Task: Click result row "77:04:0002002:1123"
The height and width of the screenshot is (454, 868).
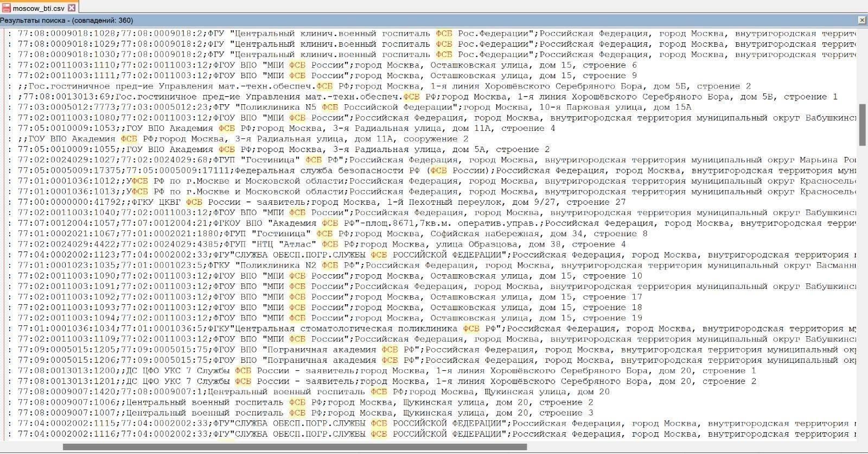Action: coord(432,255)
